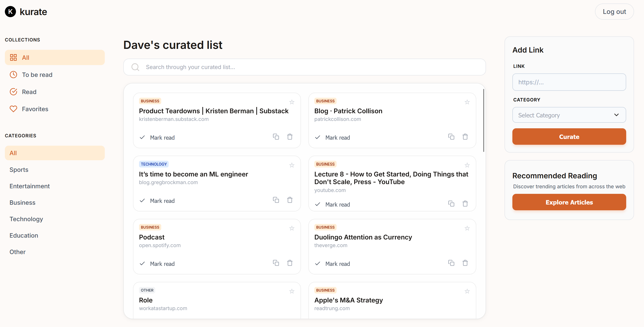
Task: Click Explore Articles under Recommended Reading
Action: coord(569,202)
